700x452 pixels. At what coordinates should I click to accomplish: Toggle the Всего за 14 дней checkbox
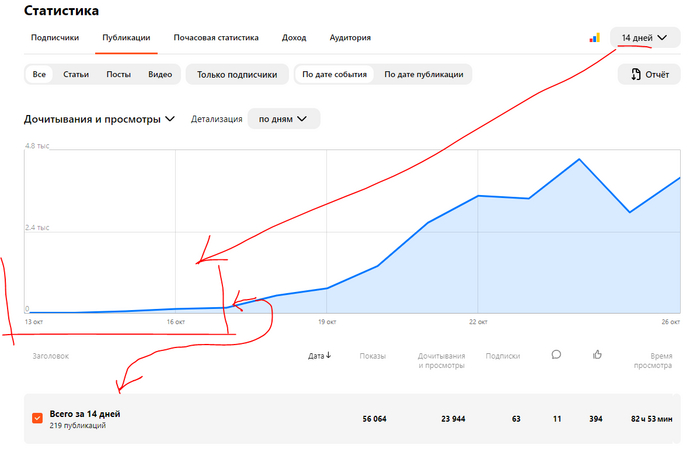click(37, 418)
